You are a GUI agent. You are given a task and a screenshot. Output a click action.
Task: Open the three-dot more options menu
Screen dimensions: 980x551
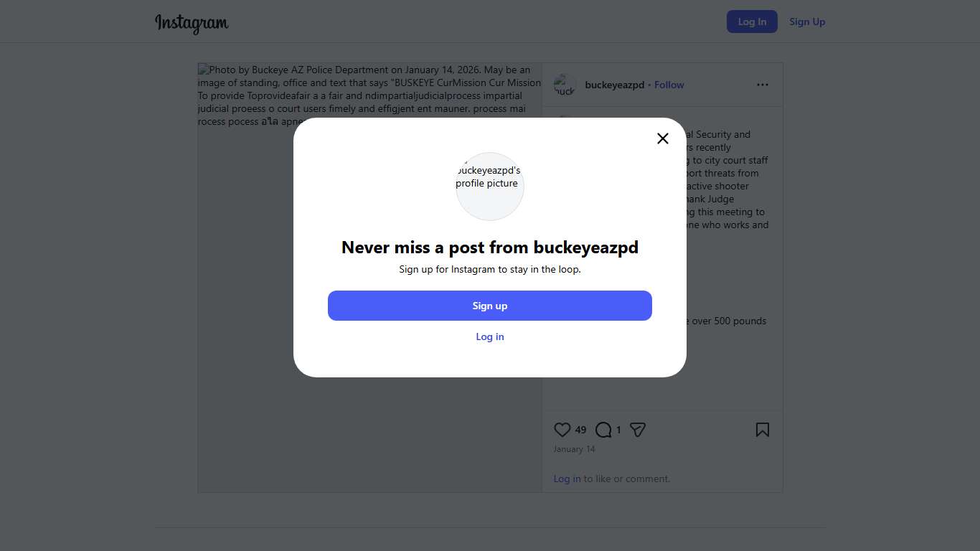[763, 85]
